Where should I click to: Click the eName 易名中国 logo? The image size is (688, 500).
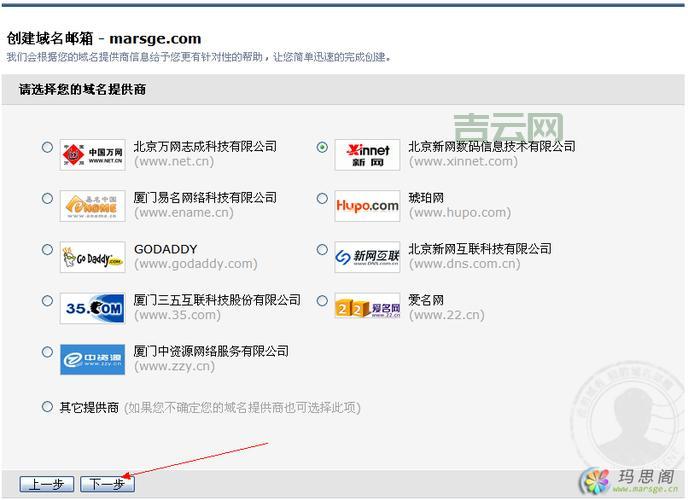coord(93,206)
